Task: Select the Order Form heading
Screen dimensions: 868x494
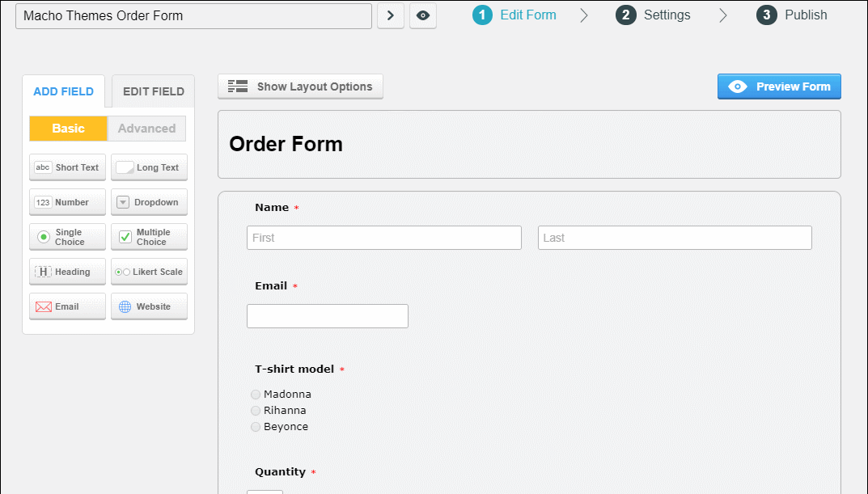Action: (286, 144)
